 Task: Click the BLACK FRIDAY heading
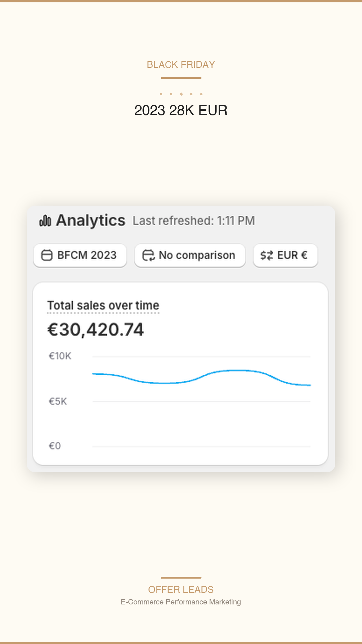(x=181, y=64)
